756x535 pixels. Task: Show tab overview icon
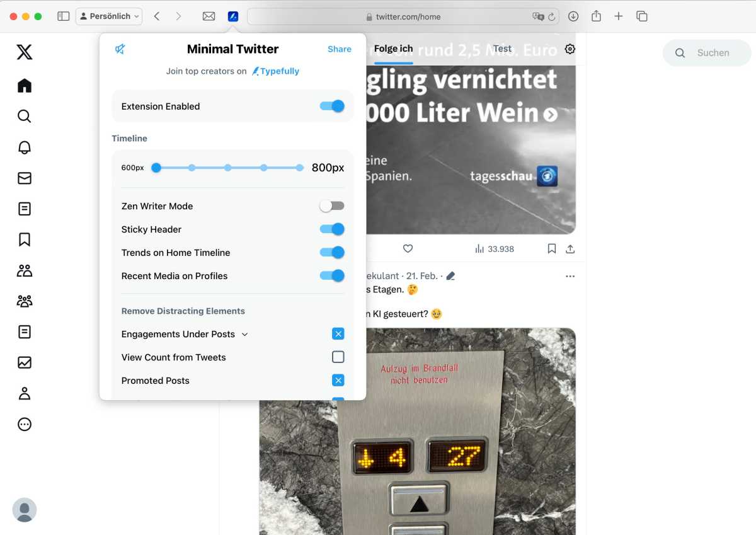coord(642,16)
